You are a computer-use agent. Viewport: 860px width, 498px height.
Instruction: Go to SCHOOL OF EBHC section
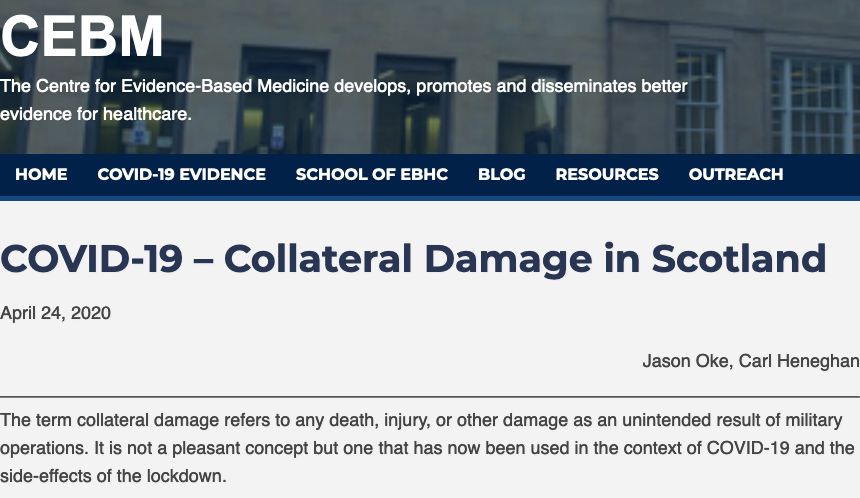click(372, 174)
